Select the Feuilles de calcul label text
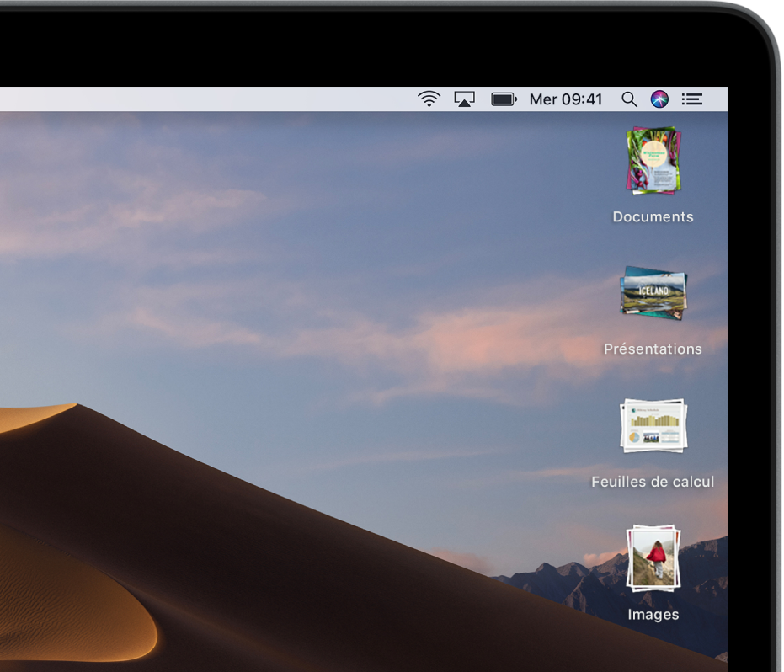The height and width of the screenshot is (672, 784). pyautogui.click(x=653, y=481)
